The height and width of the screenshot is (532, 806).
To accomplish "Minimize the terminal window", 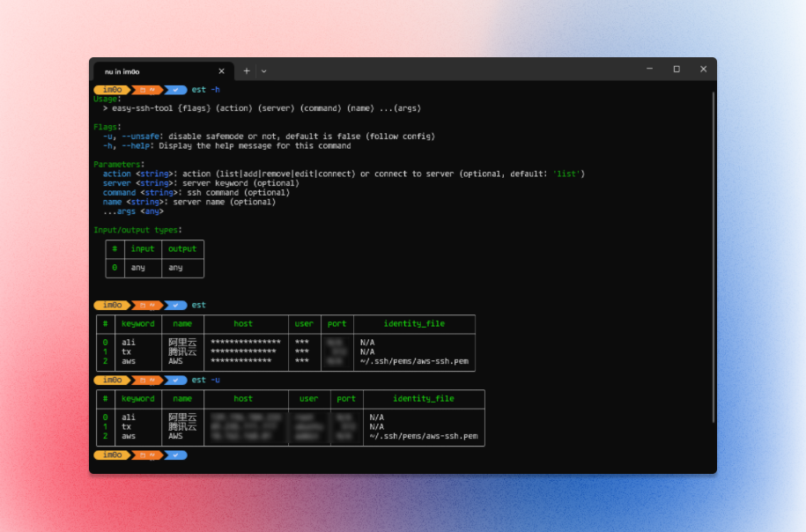I will [x=650, y=69].
